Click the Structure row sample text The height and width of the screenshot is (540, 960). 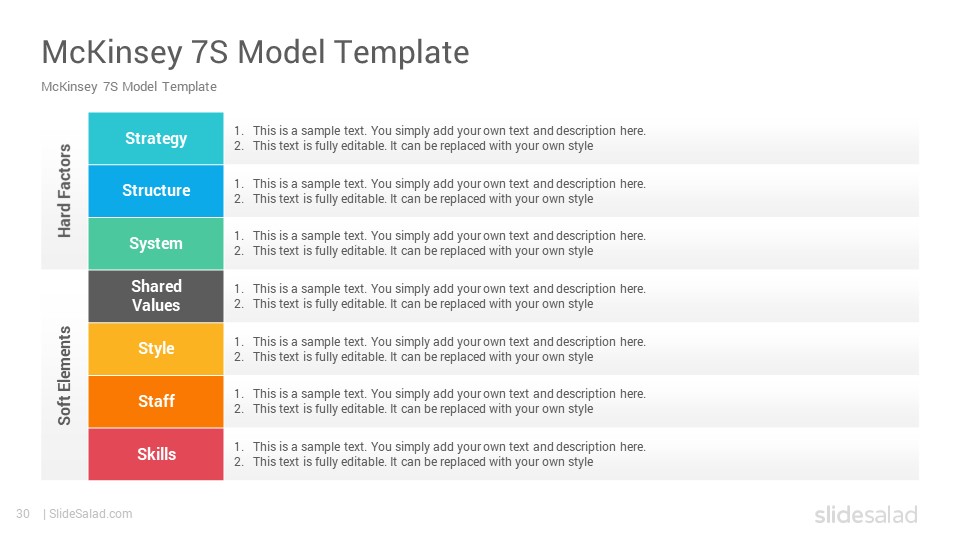point(440,191)
